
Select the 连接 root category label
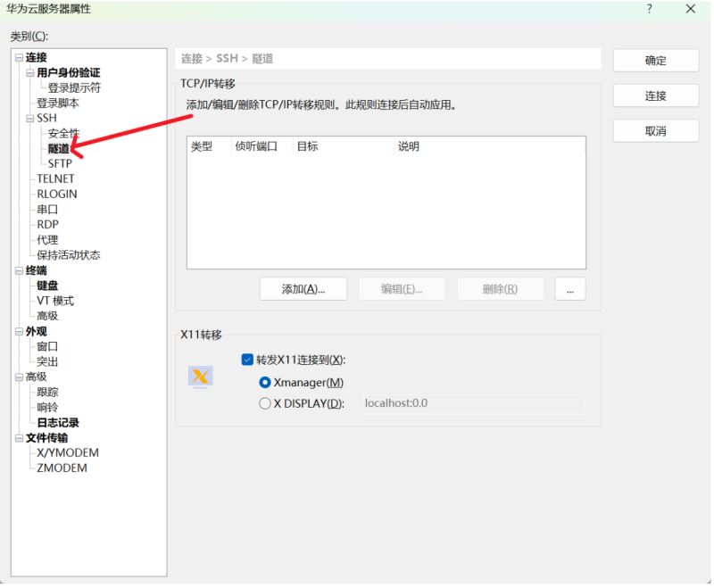tap(36, 58)
